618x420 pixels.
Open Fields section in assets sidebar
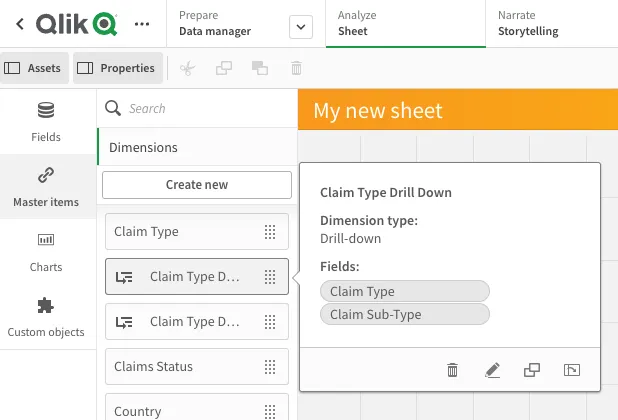46,122
